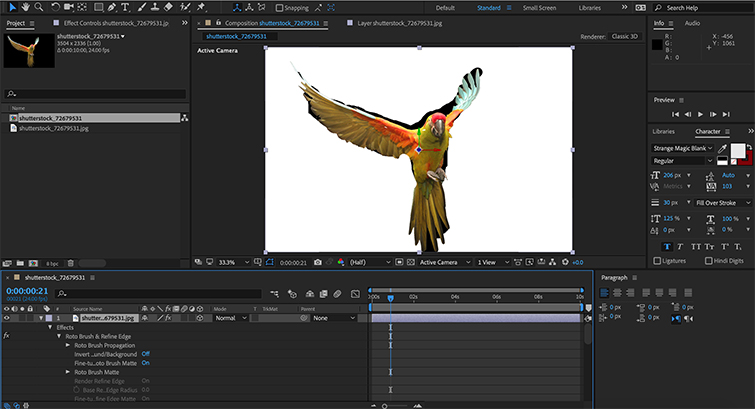Toggle the fx switch for Roto Brush effect
Viewport: 755px width, 409px height.
click(6, 335)
